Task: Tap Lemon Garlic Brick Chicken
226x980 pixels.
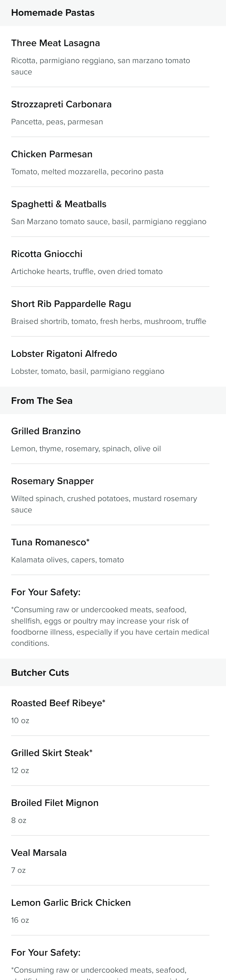Action: 110,910
